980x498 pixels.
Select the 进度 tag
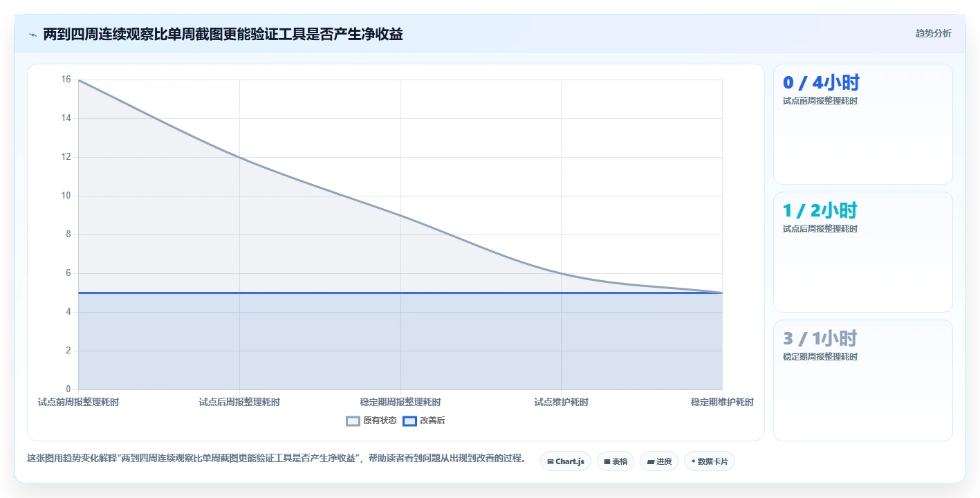[658, 461]
